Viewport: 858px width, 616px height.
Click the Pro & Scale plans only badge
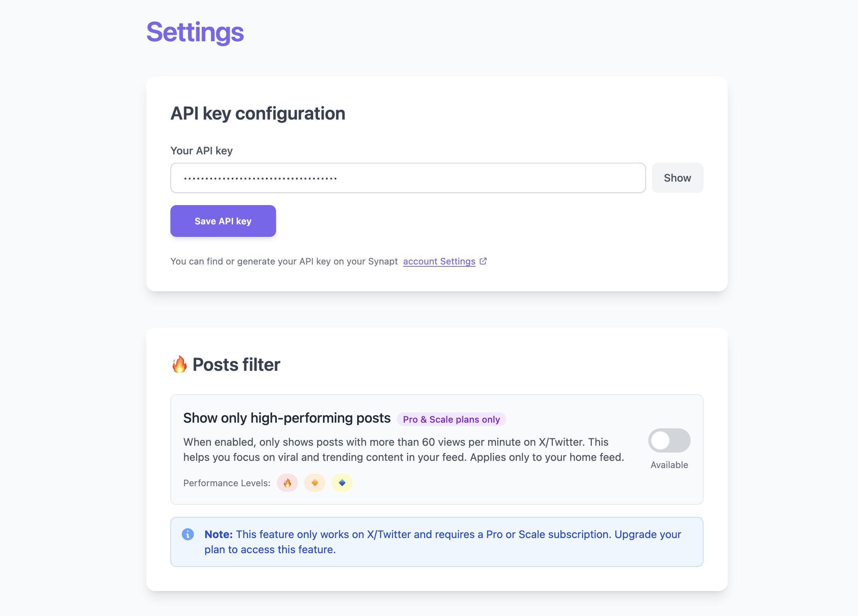451,419
